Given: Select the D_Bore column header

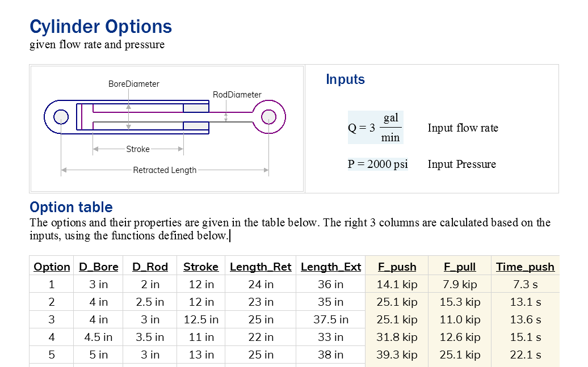Looking at the screenshot, I should [99, 267].
